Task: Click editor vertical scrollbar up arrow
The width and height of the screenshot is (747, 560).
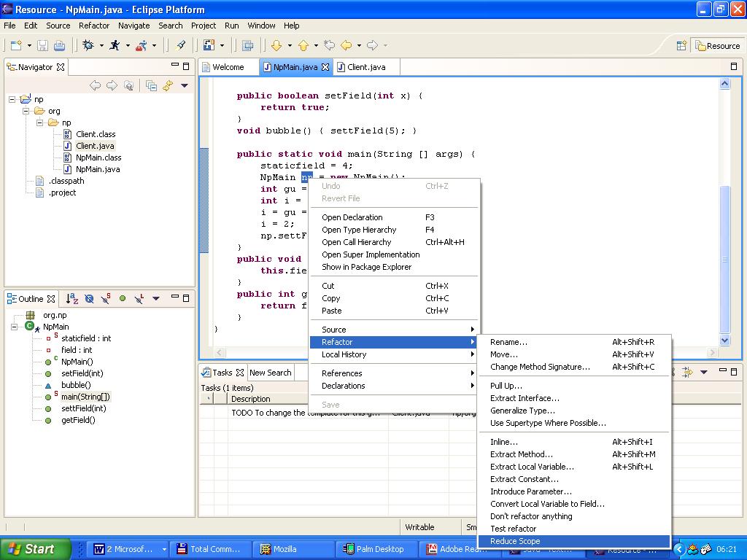Action: coord(724,84)
